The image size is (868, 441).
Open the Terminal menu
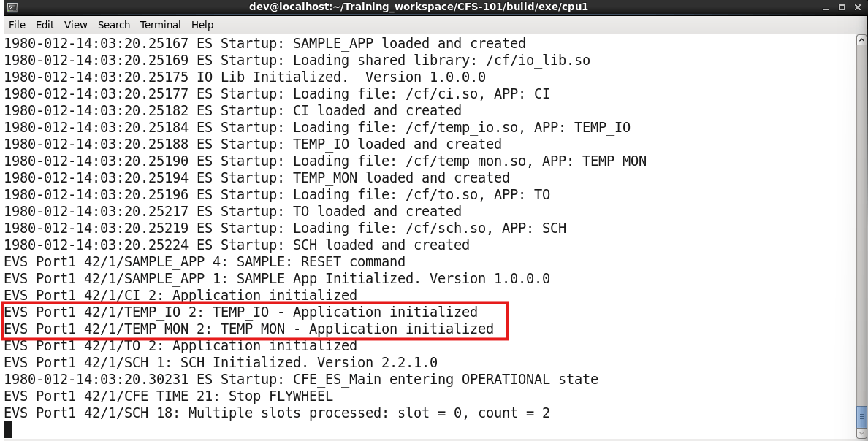[160, 25]
